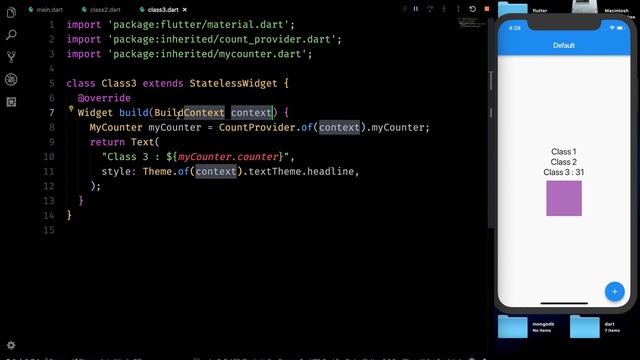640x360 pixels.
Task: Hot restart with the green reload icon
Action: (x=472, y=9)
